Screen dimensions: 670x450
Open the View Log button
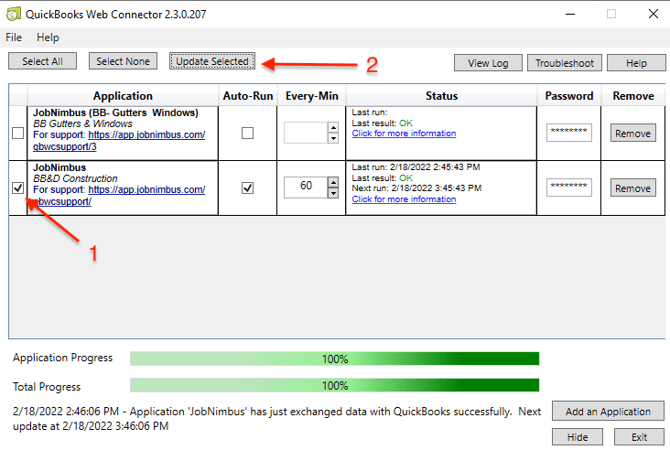[x=488, y=63]
